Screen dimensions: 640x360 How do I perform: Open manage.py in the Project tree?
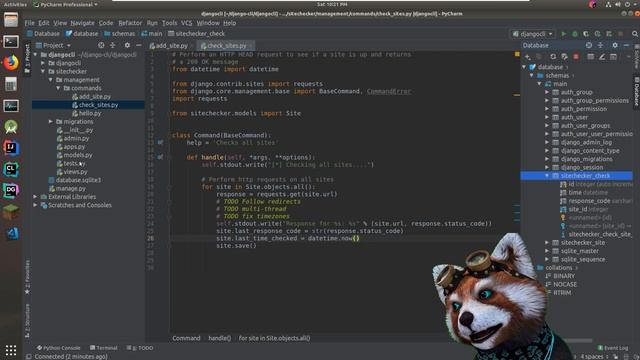(67, 189)
